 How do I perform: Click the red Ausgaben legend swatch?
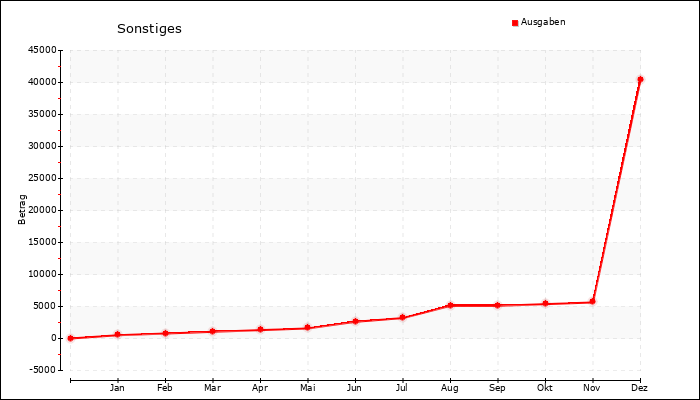click(x=515, y=22)
